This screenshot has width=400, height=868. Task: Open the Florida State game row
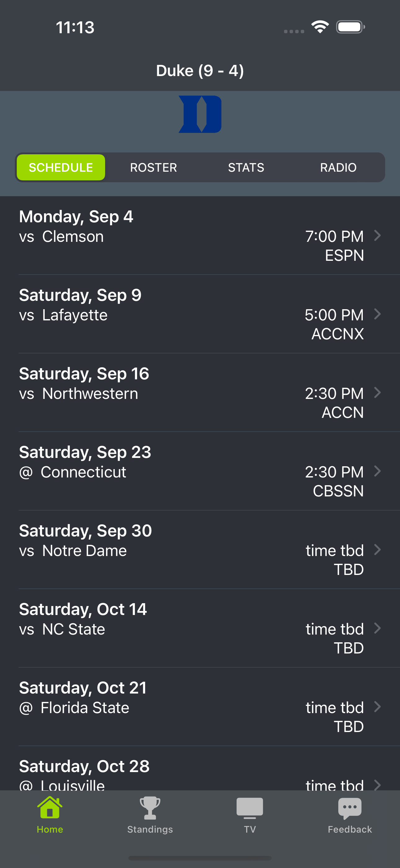tap(200, 707)
